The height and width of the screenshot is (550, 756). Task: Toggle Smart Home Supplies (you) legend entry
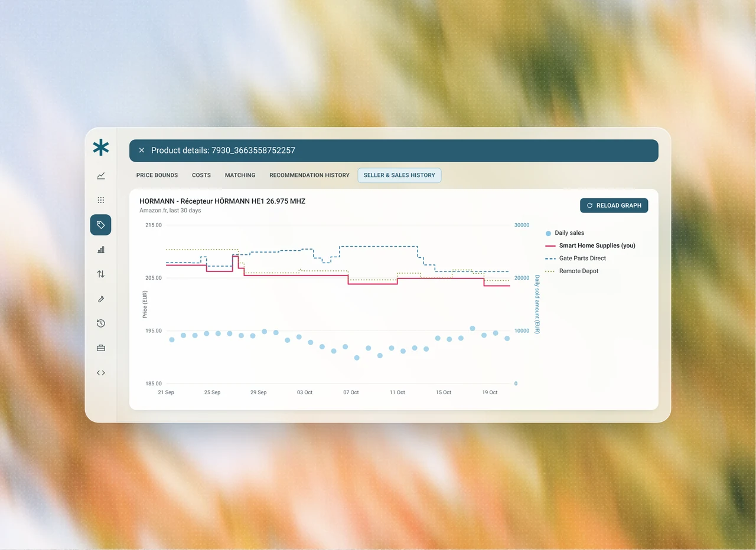coord(590,245)
